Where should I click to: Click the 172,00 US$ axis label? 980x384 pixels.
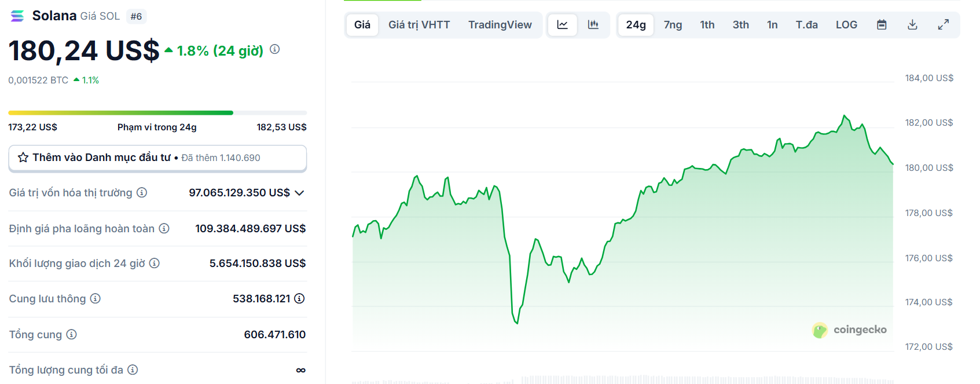[x=929, y=346]
